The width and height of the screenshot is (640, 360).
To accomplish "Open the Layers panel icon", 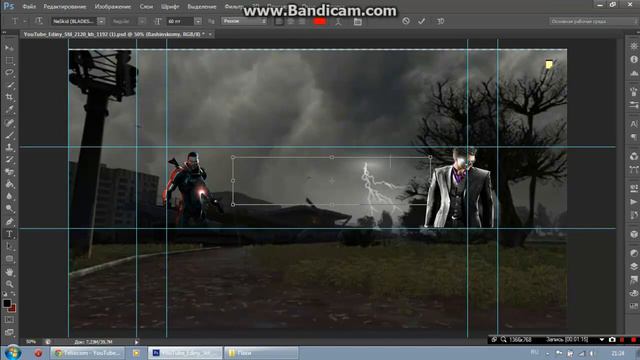I will coord(634,267).
